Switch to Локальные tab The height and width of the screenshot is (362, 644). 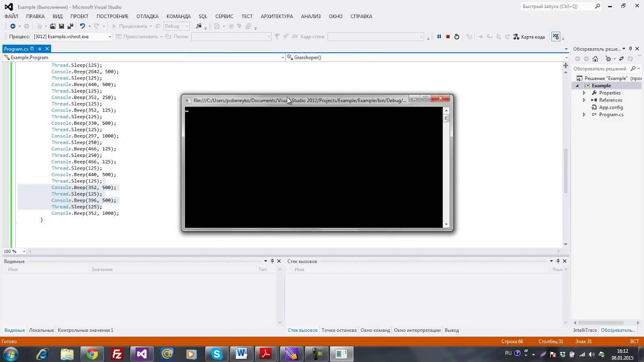click(41, 330)
